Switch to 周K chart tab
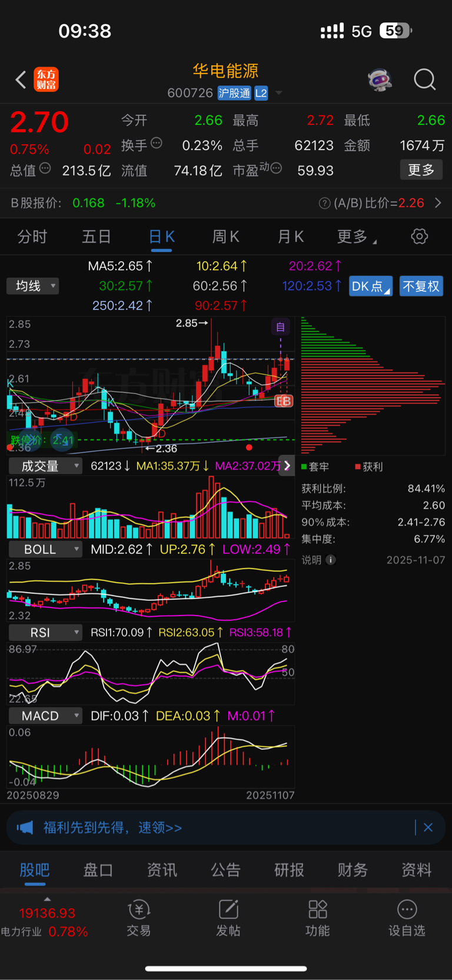Viewport: 452px width, 980px height. coord(225,237)
